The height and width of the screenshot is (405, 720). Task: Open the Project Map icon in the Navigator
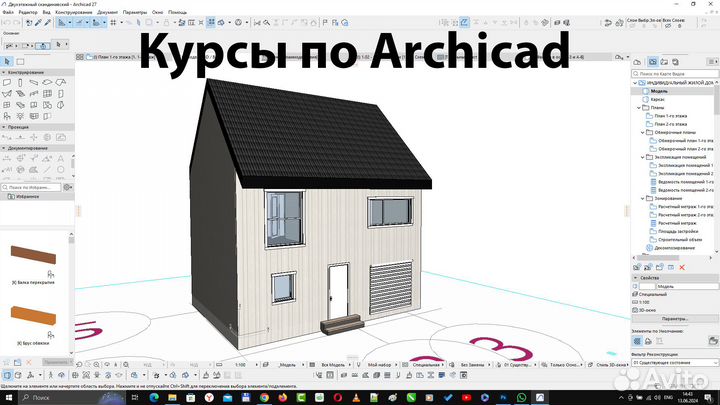(x=637, y=62)
